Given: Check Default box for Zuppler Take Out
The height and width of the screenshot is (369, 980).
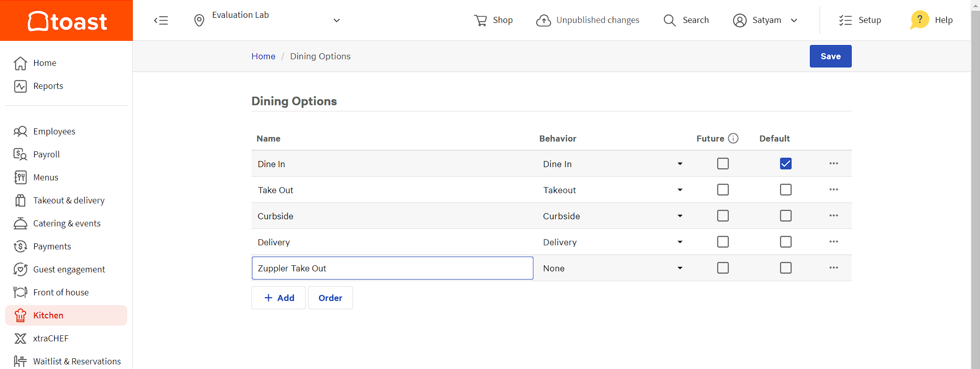Looking at the screenshot, I should coord(785,268).
